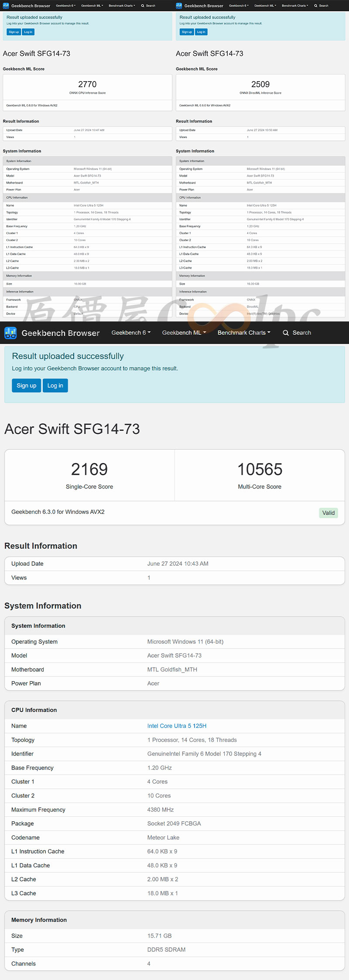Image resolution: width=349 pixels, height=980 pixels.
Task: Open Geekbench ML menu on the 2770 ONNX CPU page
Action: 92,6
